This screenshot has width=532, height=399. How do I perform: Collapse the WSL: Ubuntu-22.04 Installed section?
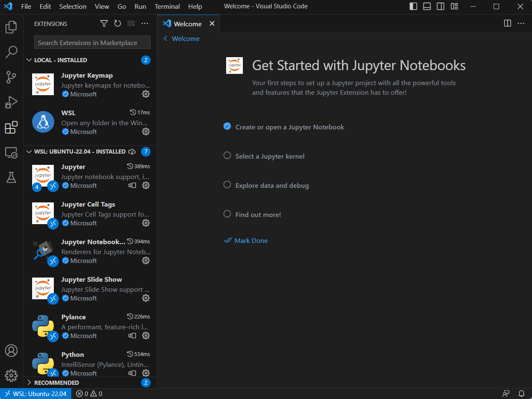(x=29, y=152)
